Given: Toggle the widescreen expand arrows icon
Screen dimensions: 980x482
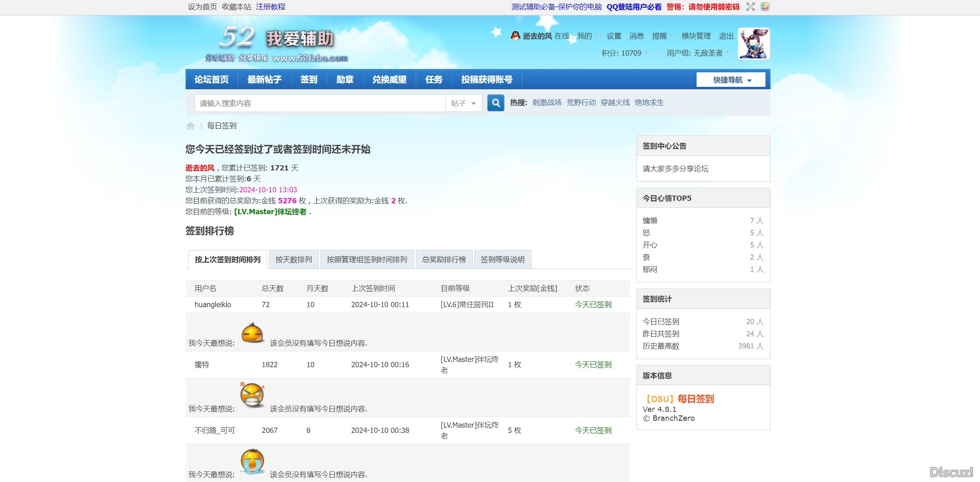Looking at the screenshot, I should tap(751, 7).
